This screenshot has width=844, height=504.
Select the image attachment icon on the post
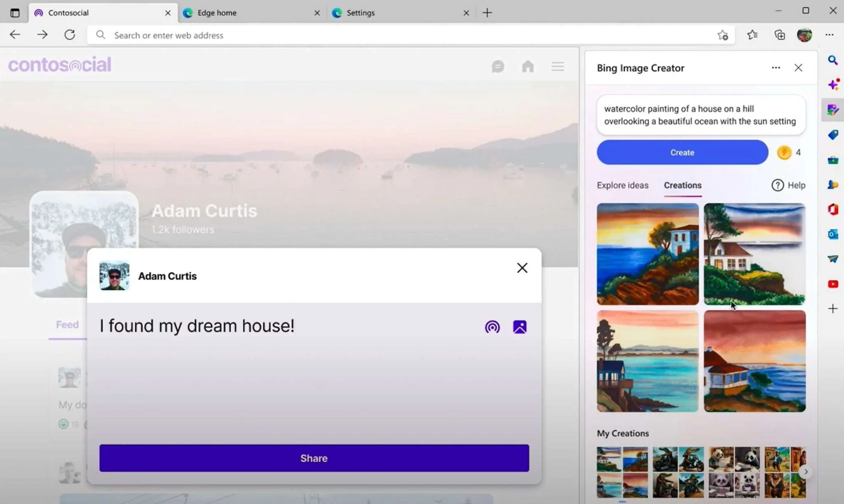tap(519, 326)
